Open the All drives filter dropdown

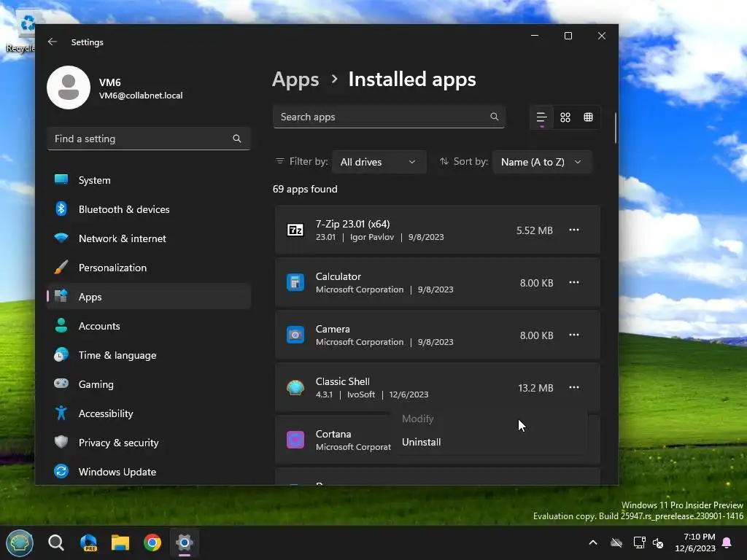tap(379, 162)
